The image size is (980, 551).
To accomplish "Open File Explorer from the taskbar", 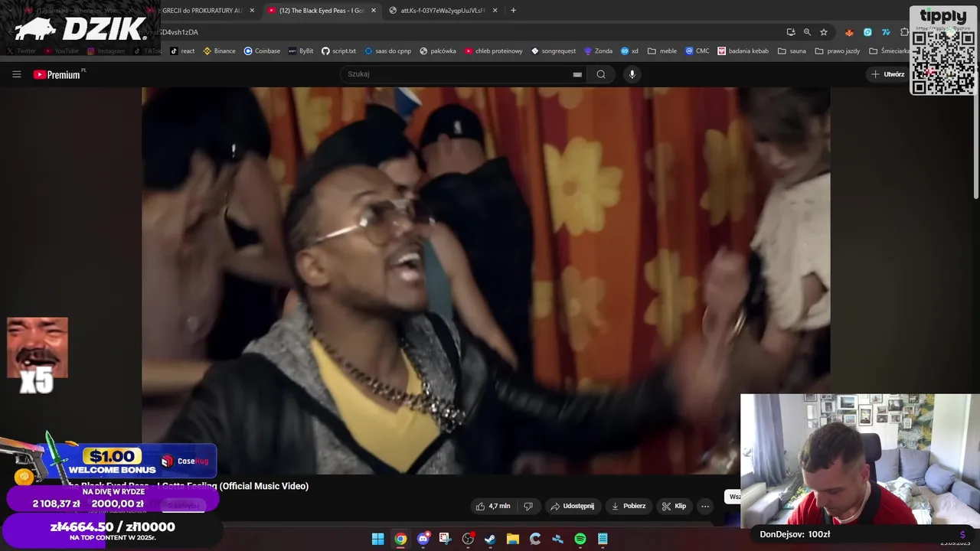I will (513, 539).
